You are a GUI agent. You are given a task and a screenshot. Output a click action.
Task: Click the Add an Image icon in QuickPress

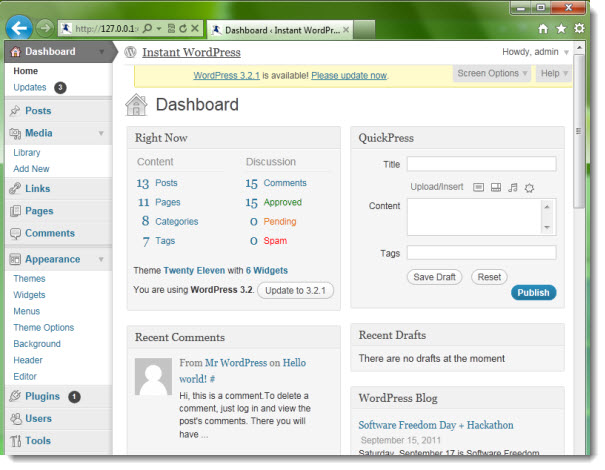[x=478, y=188]
